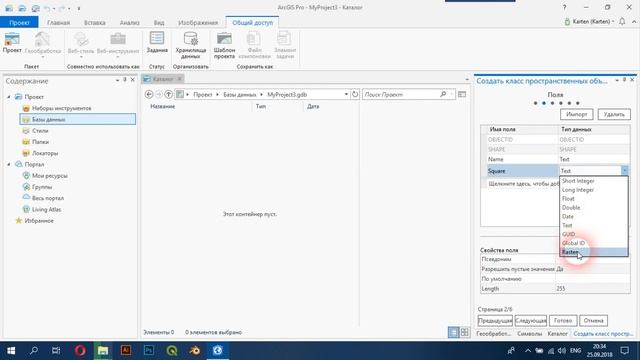The image size is (640, 360).
Task: Choose Float data type
Action: [593, 199]
